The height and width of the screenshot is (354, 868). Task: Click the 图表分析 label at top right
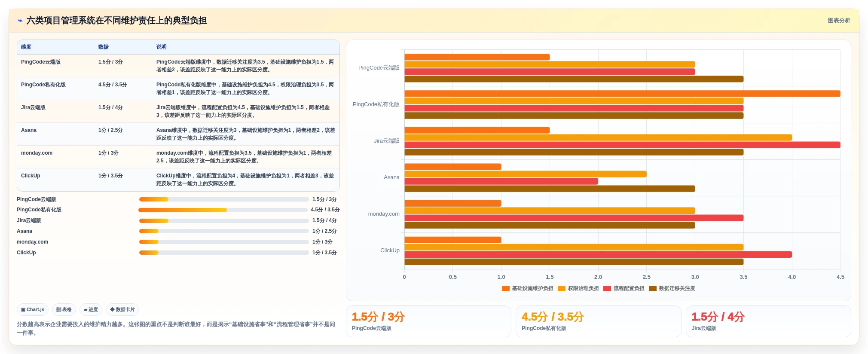(839, 21)
